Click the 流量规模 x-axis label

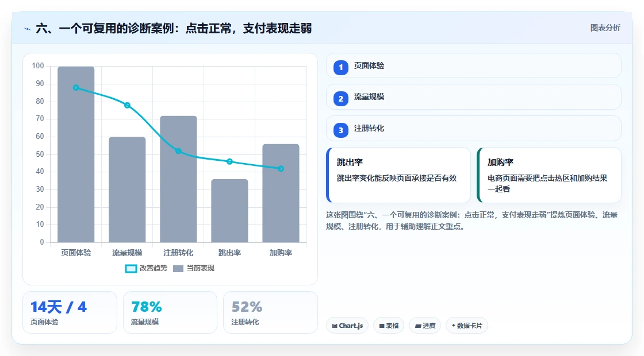[x=127, y=253]
